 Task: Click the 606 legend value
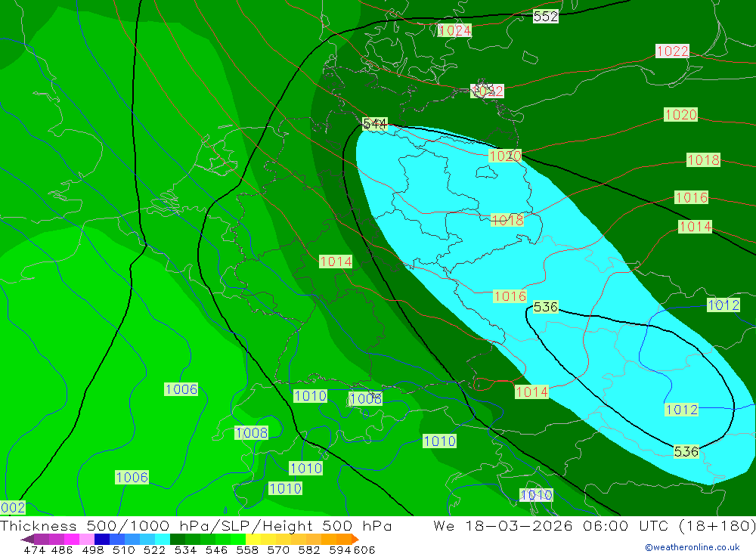pos(364,549)
